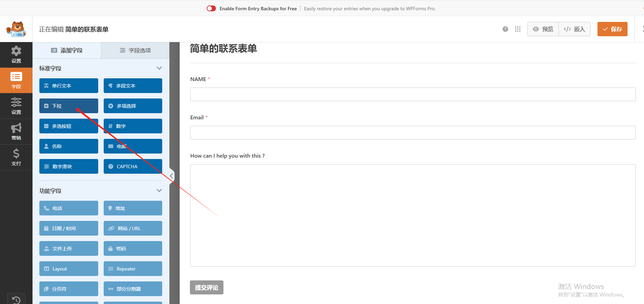This screenshot has height=304, width=644.
Task: Add a Dropdown (下拉) field
Action: click(68, 106)
